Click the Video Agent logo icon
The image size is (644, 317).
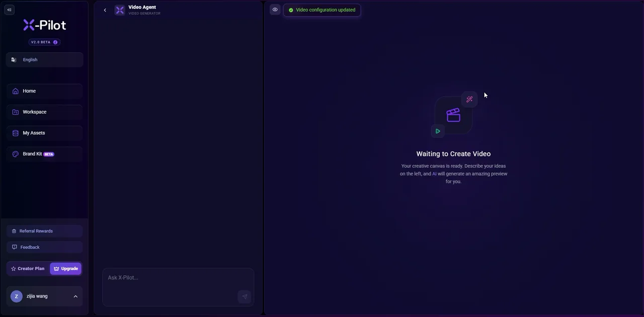coord(120,10)
